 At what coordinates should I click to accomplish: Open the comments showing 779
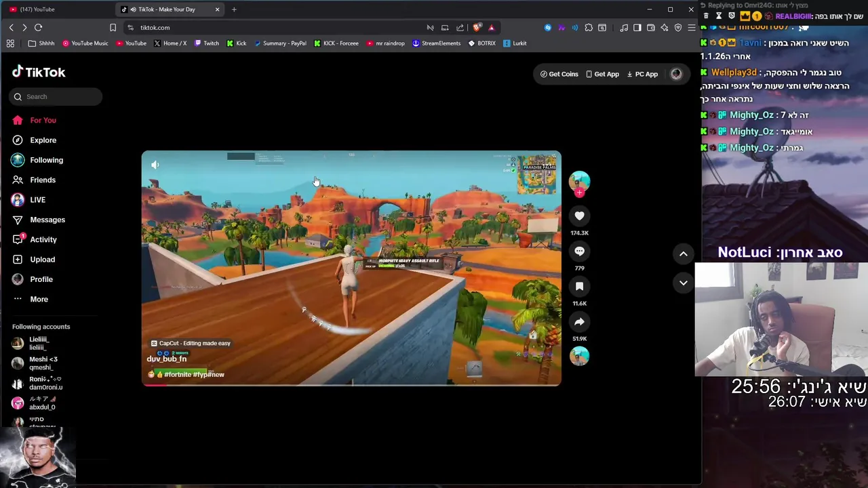[579, 251]
